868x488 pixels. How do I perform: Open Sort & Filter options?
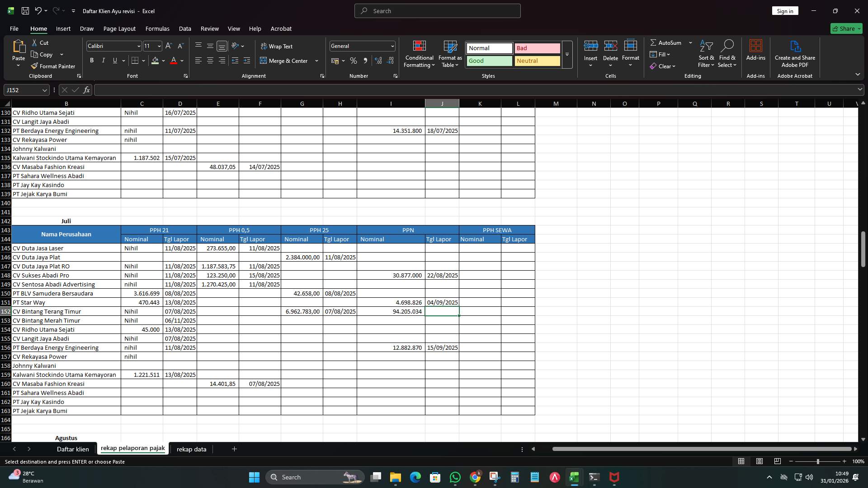pos(706,54)
